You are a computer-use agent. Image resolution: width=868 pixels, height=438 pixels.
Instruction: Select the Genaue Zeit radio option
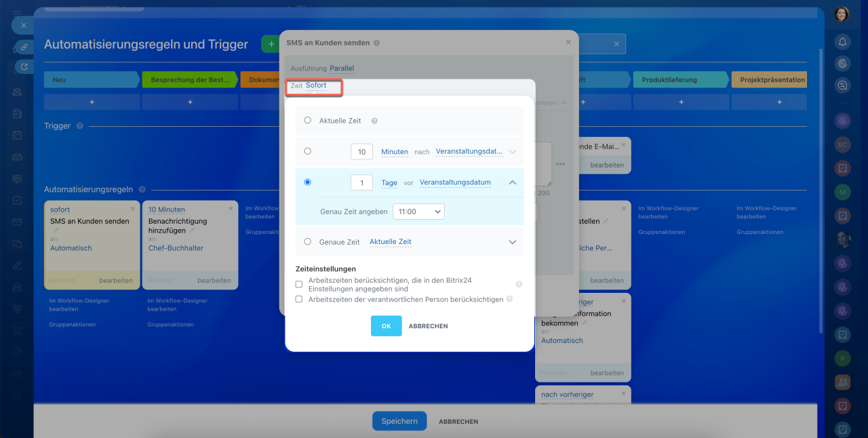[308, 241]
